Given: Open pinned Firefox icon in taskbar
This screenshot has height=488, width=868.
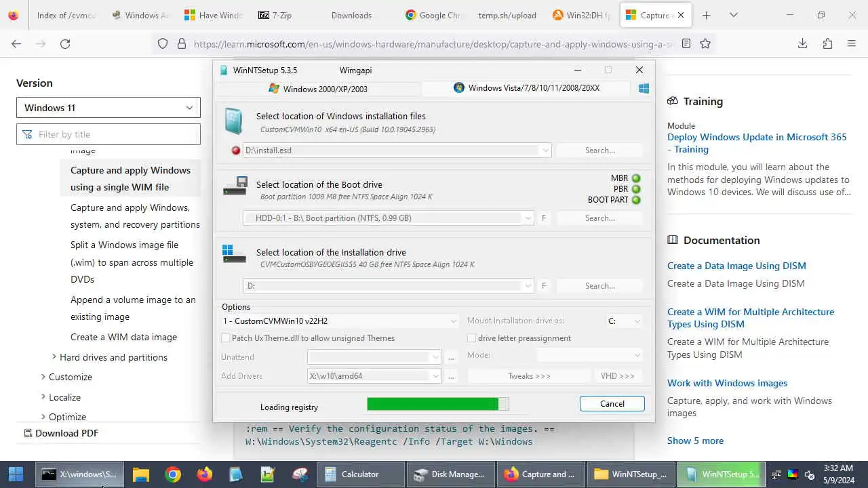Looking at the screenshot, I should (x=204, y=474).
